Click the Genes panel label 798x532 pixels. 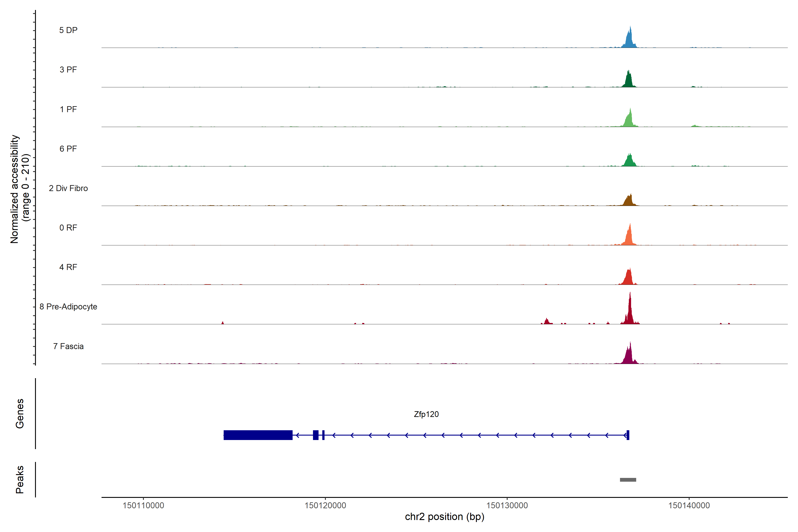[x=20, y=414]
